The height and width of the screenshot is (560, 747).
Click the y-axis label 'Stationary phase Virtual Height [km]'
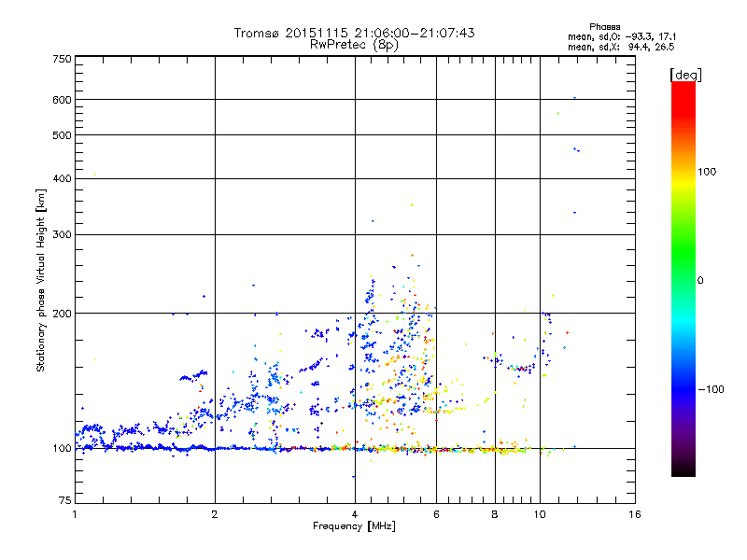40,281
